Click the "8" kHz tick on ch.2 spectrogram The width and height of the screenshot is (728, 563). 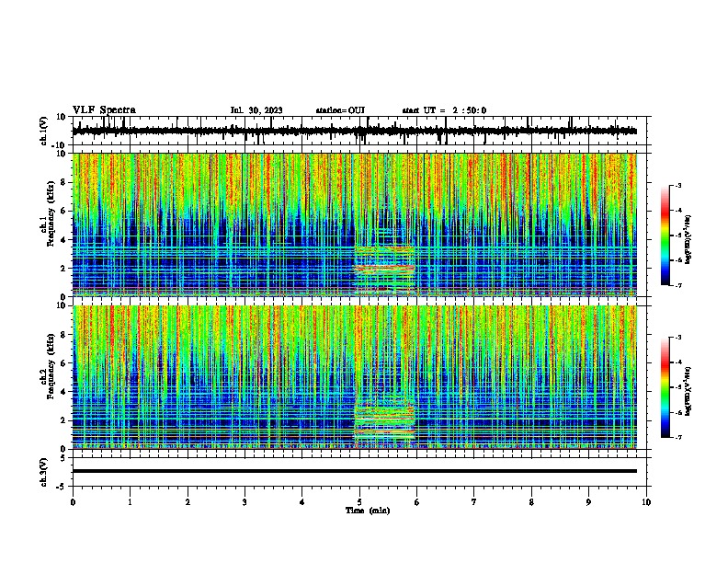[x=63, y=335]
